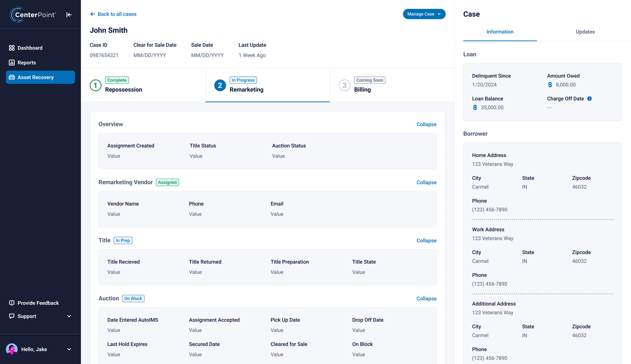Click the Complete status badge
The width and height of the screenshot is (631, 364).
click(x=117, y=80)
